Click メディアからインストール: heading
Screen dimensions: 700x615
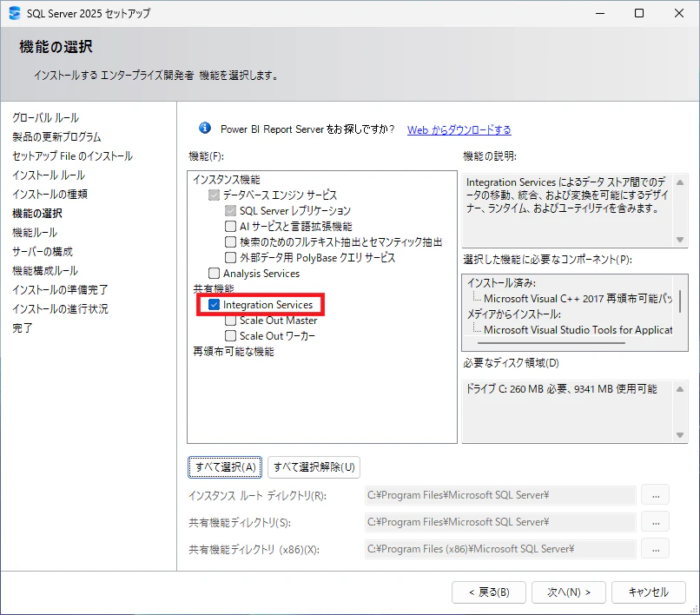coord(514,314)
